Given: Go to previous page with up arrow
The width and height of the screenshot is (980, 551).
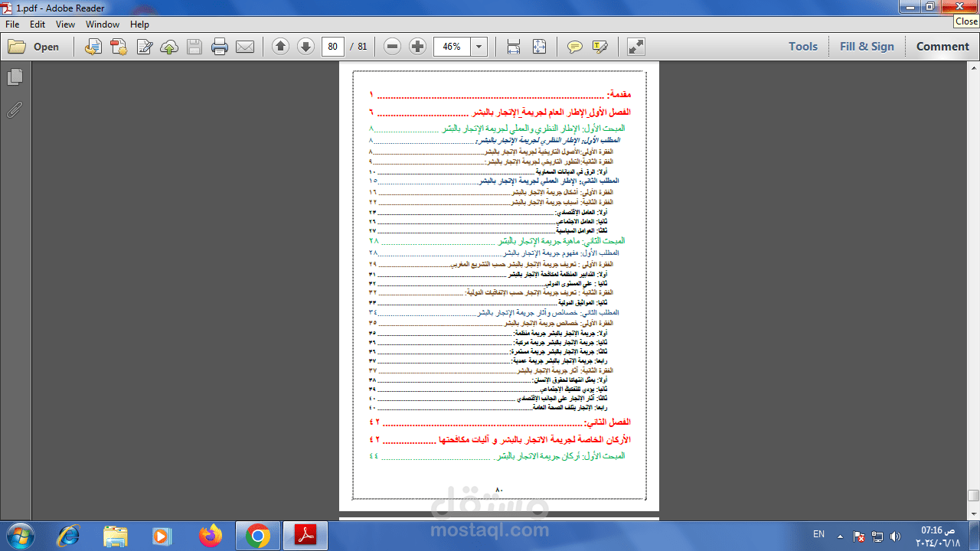Looking at the screenshot, I should tap(281, 47).
